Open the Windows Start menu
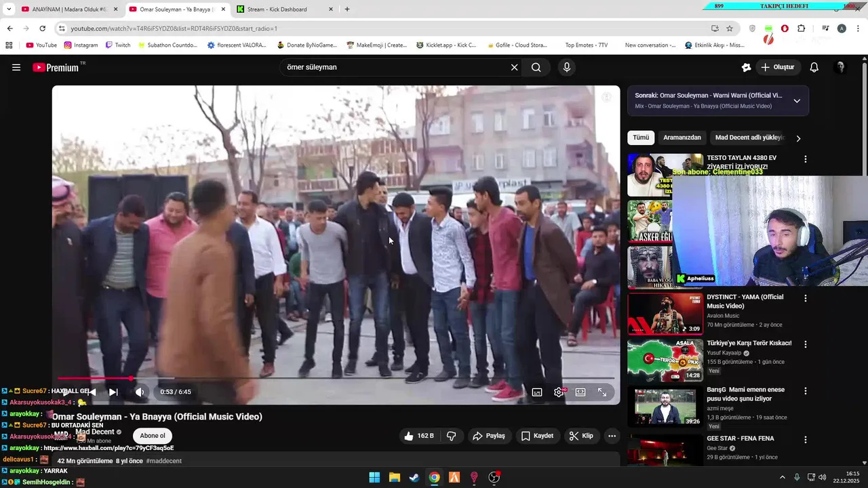 [374, 477]
